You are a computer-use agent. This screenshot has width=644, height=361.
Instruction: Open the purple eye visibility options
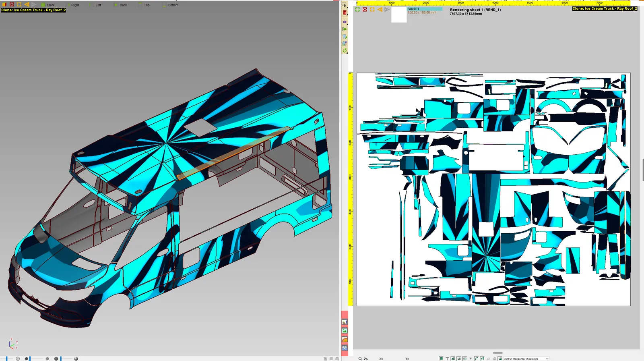(345, 22)
